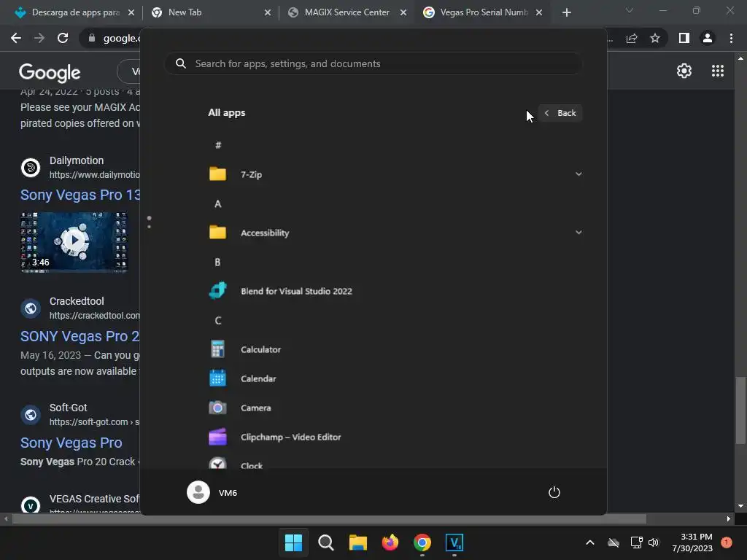Click the Chrome vertical scrollbar thumb
The image size is (747, 560).
point(740,411)
